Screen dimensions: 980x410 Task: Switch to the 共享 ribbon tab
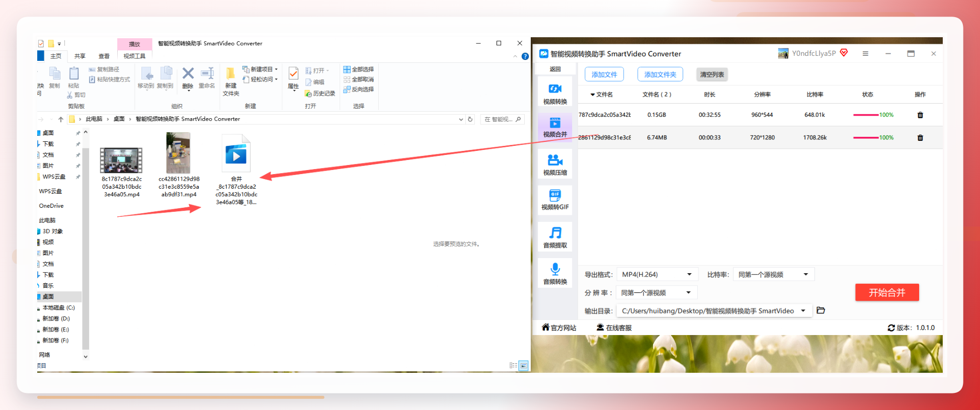[80, 56]
